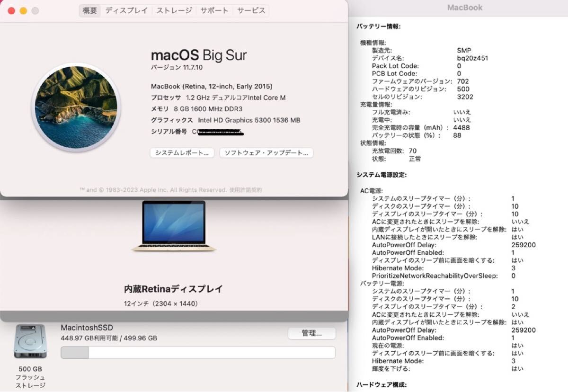Open the ストレージ tab
This screenshot has width=568, height=392.
pyautogui.click(x=174, y=10)
